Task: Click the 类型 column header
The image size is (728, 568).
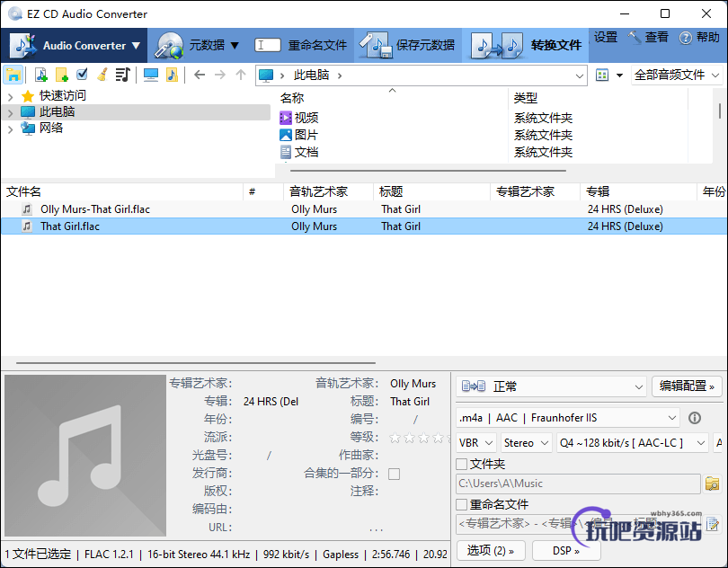Action: [598, 98]
